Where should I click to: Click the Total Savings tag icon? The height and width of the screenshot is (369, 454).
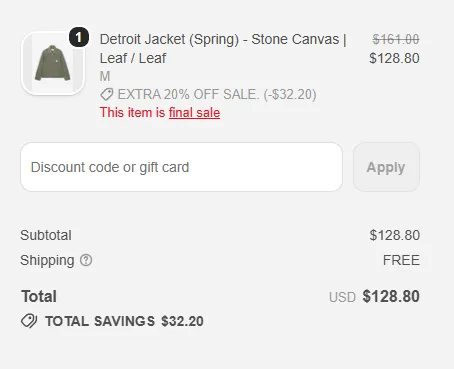pyautogui.click(x=29, y=321)
